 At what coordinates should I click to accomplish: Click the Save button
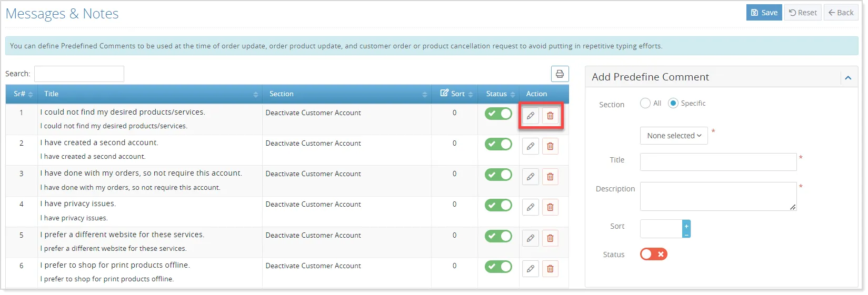point(764,13)
